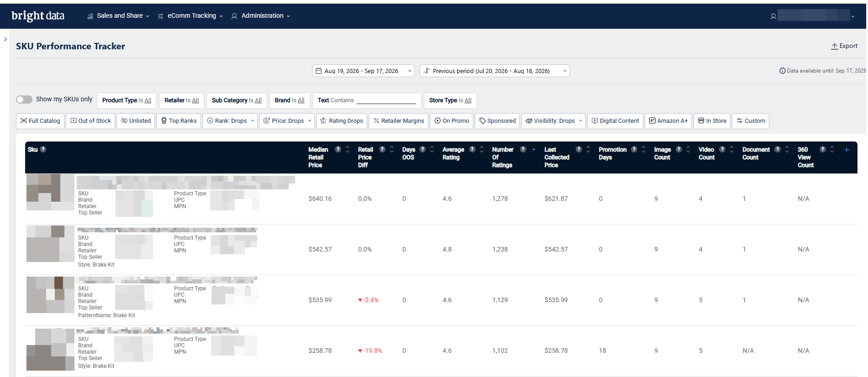Viewport: 868px width, 377px height.
Task: Open the Administration menu
Action: (261, 16)
